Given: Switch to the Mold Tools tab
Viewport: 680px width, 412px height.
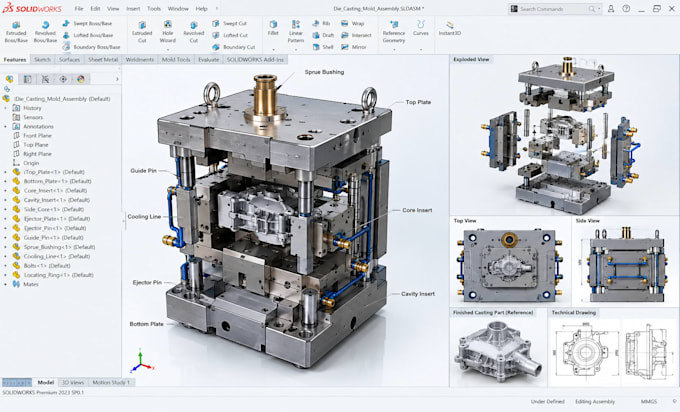Looking at the screenshot, I should 176,59.
